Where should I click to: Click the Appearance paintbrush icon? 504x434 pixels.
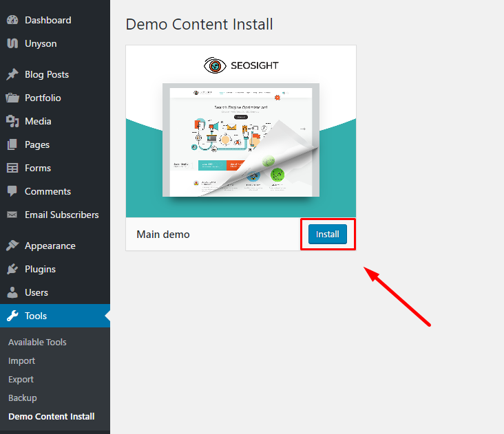coord(12,246)
